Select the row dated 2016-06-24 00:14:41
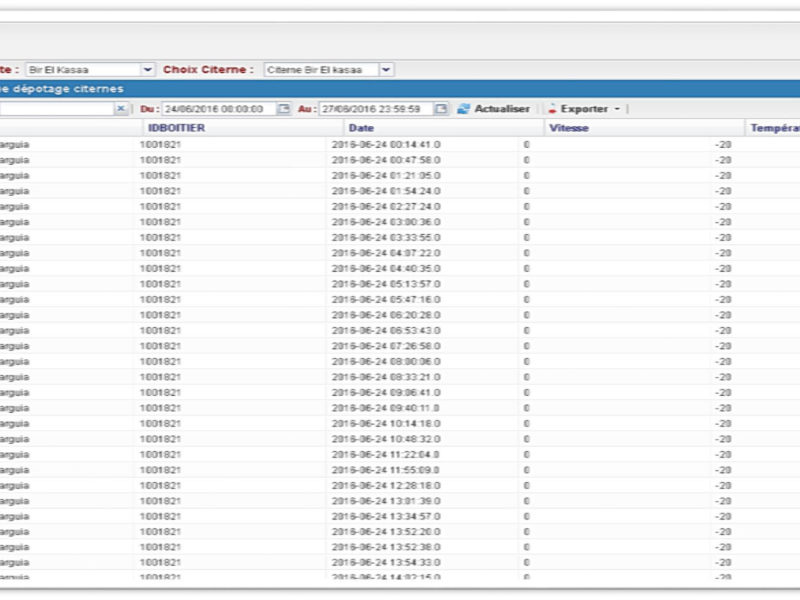Screen dimensions: 800x600 coord(386,144)
